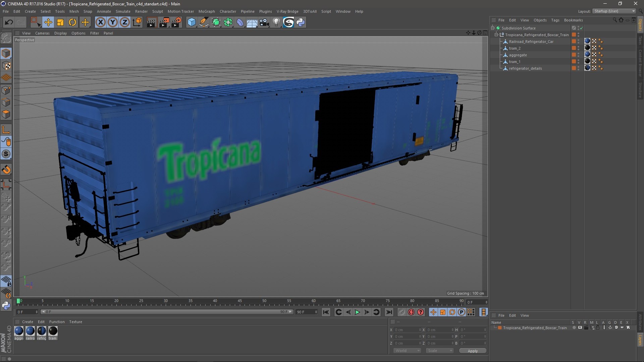Select the Rotate tool

72,22
